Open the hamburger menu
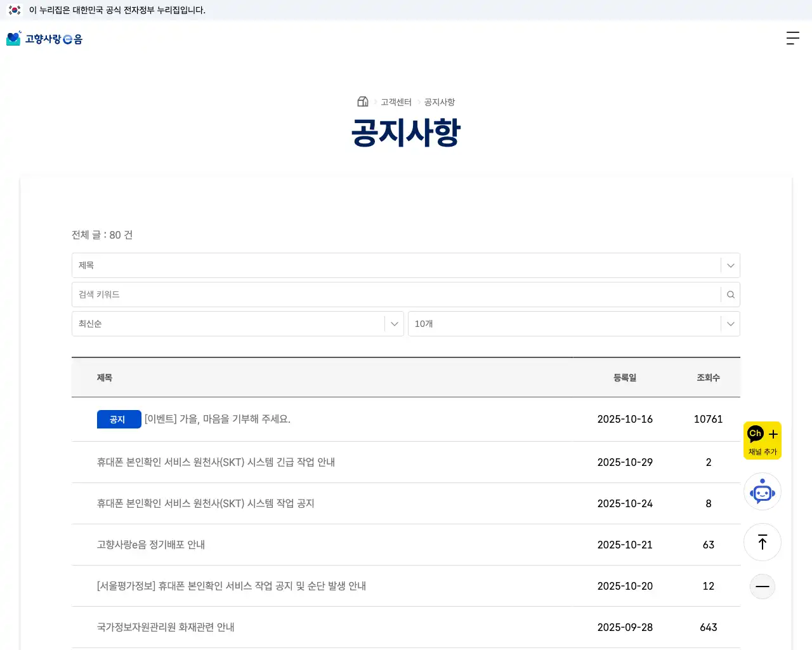 (792, 38)
